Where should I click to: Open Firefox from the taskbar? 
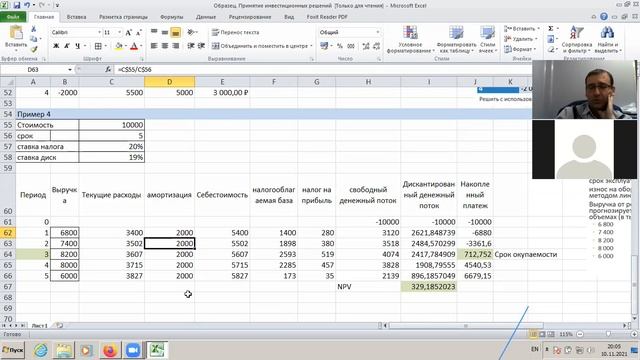110,350
